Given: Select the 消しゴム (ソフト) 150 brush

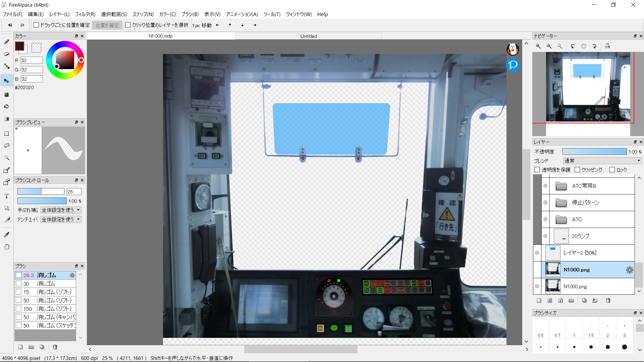Looking at the screenshot, I should point(45,309).
